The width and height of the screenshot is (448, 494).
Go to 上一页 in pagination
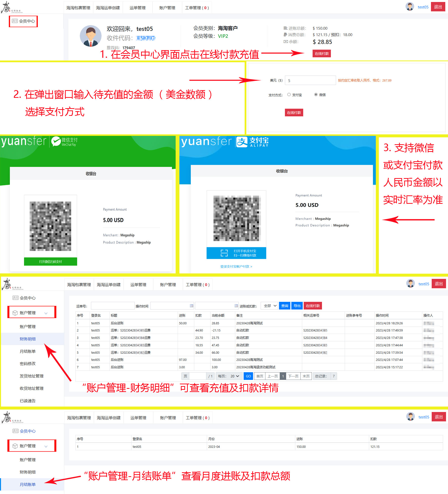point(273,376)
